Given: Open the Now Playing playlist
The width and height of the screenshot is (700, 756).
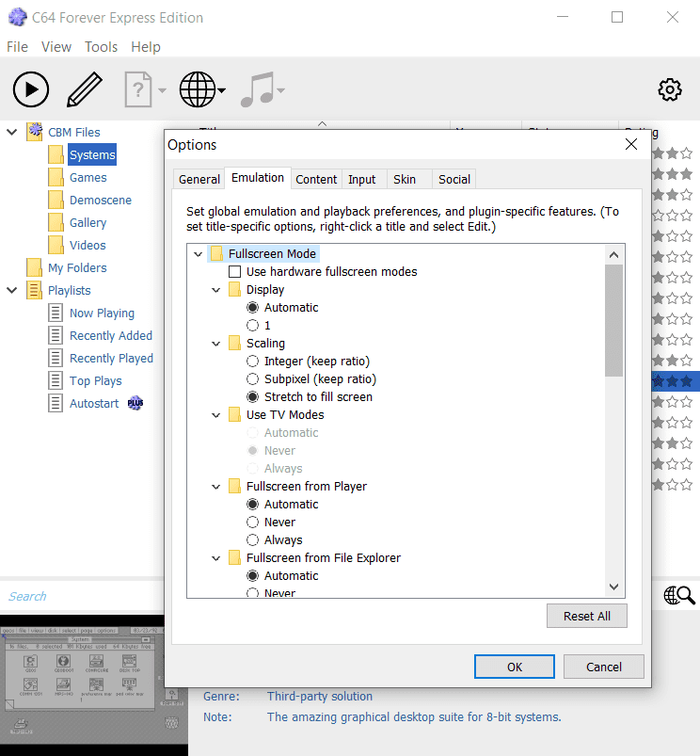Looking at the screenshot, I should (x=102, y=314).
